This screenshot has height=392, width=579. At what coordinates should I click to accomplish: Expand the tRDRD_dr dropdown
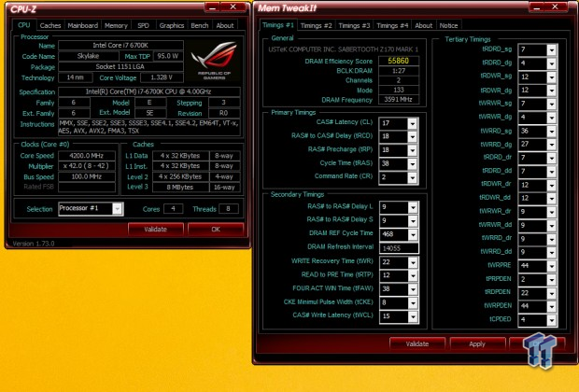(x=551, y=158)
